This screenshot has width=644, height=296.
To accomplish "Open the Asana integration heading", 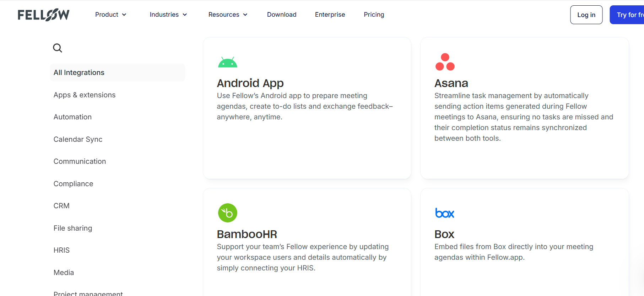I will click(451, 83).
